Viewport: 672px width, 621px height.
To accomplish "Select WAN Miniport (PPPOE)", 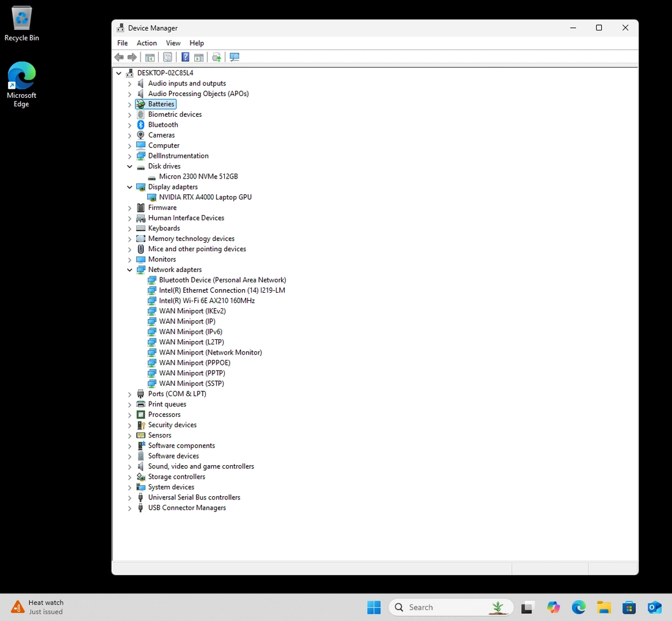I will (194, 362).
